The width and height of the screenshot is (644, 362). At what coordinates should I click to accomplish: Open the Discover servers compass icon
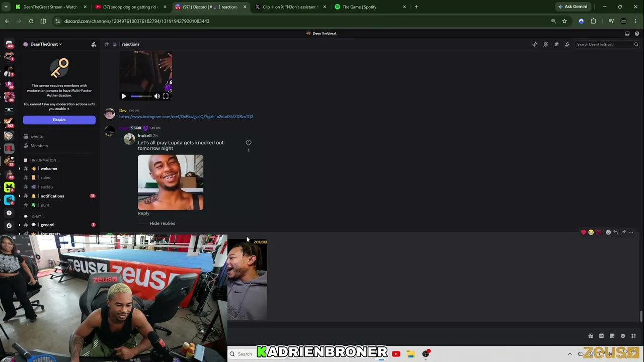point(9,226)
